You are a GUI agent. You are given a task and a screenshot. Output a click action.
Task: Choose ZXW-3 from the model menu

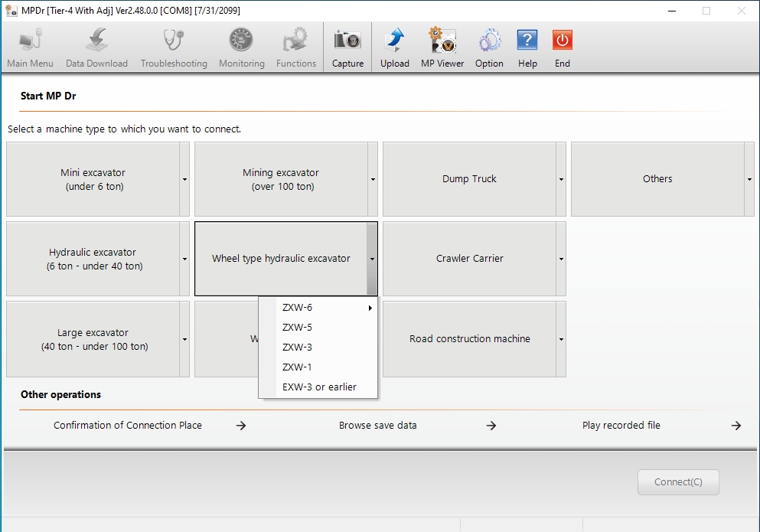point(318,348)
